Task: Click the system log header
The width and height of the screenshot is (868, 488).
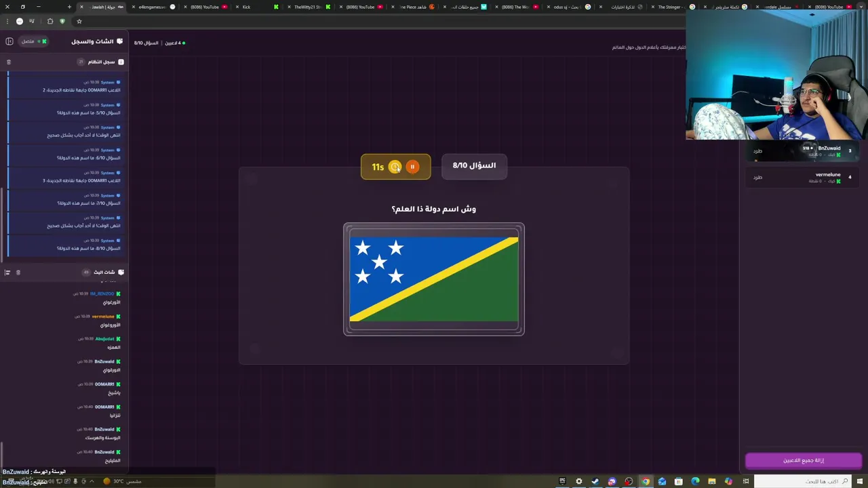Action: tap(101, 62)
